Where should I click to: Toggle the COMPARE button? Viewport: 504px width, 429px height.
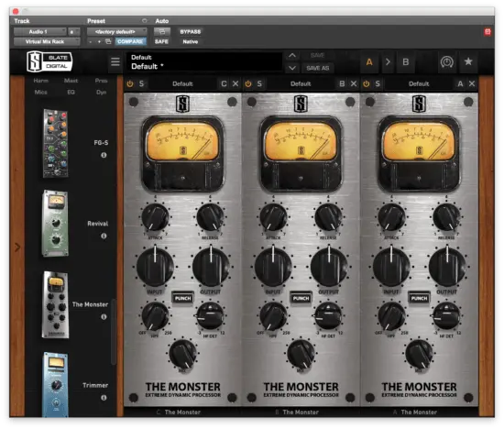(130, 41)
